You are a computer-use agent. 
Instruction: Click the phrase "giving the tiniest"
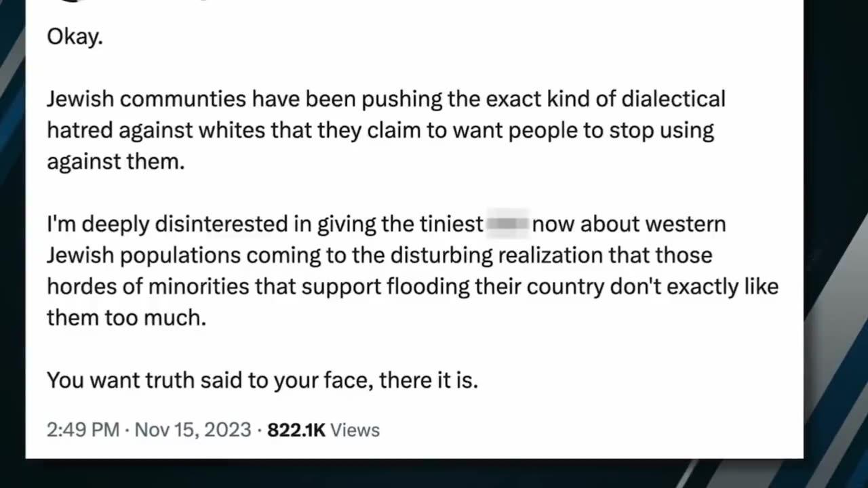(399, 224)
